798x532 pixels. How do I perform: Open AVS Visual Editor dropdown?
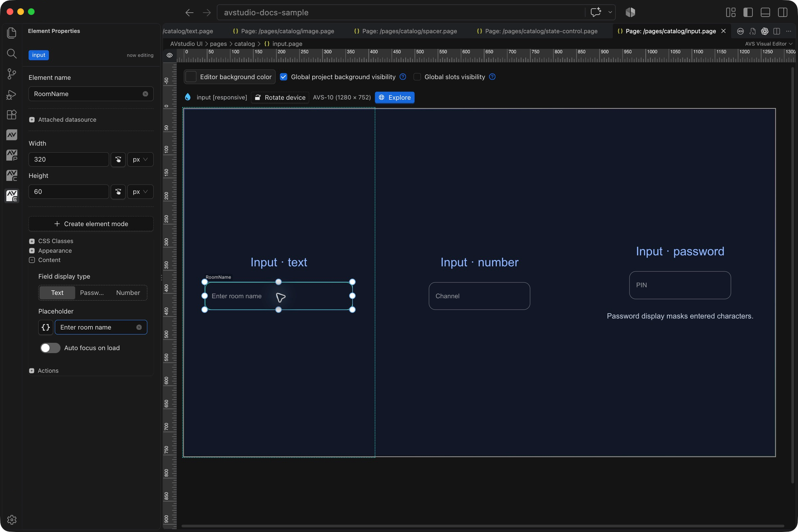click(x=768, y=44)
